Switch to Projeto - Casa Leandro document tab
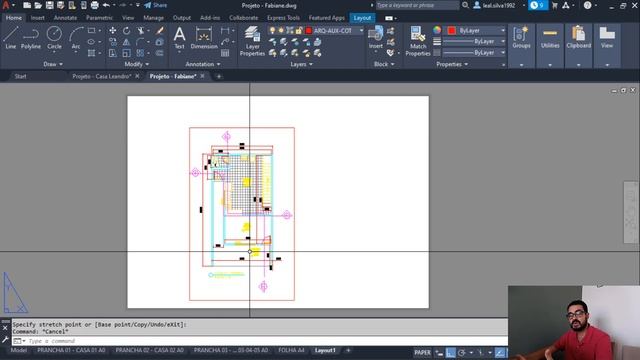Image resolution: width=640 pixels, height=360 pixels. click(102, 76)
